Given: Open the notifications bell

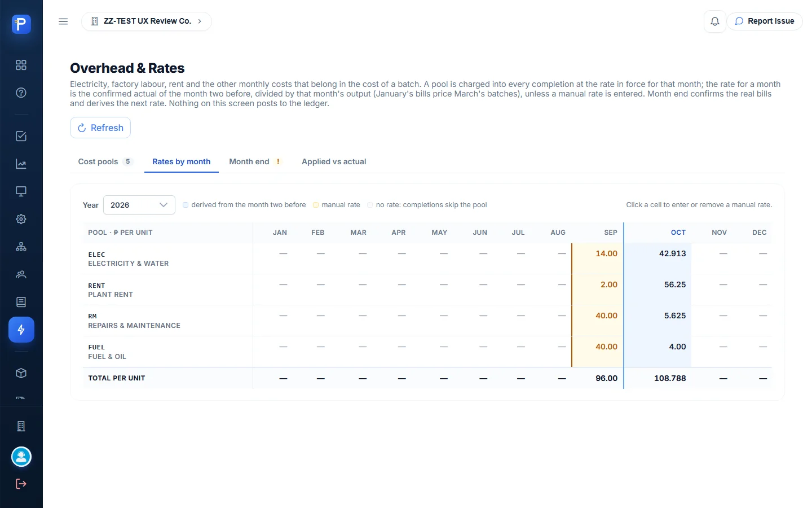Looking at the screenshot, I should point(714,21).
